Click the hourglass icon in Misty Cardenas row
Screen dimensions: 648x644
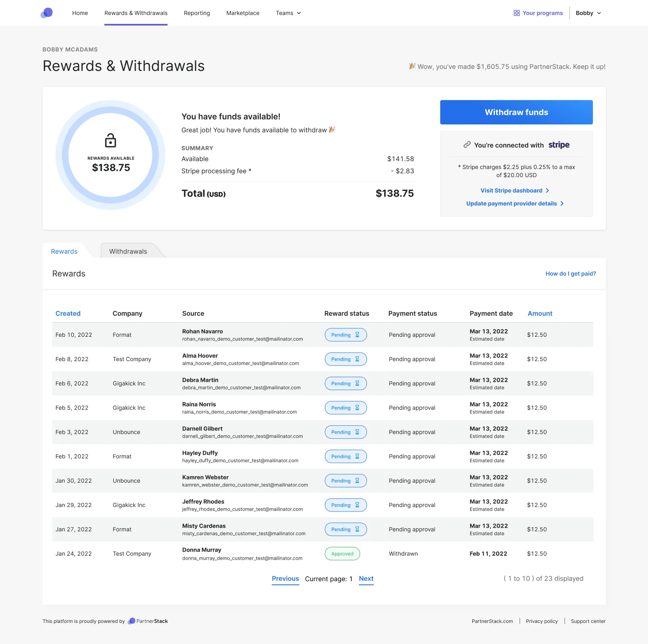pyautogui.click(x=357, y=529)
